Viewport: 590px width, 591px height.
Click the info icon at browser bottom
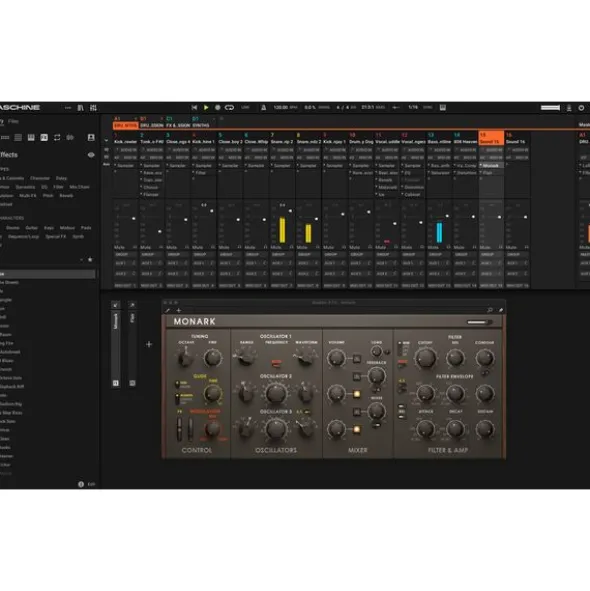[x=81, y=484]
